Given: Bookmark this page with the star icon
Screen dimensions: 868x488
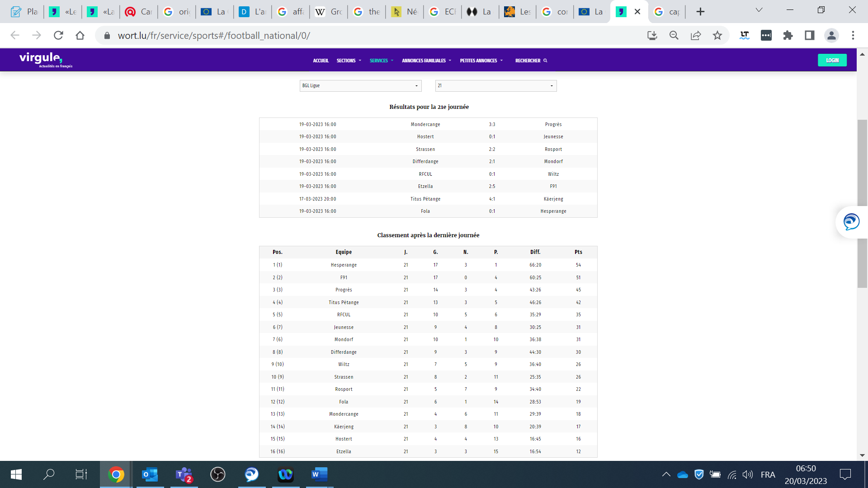Looking at the screenshot, I should coord(717,35).
